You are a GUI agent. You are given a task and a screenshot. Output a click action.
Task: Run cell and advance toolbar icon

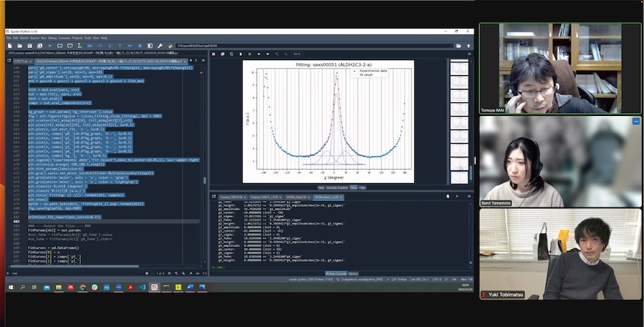coord(70,46)
